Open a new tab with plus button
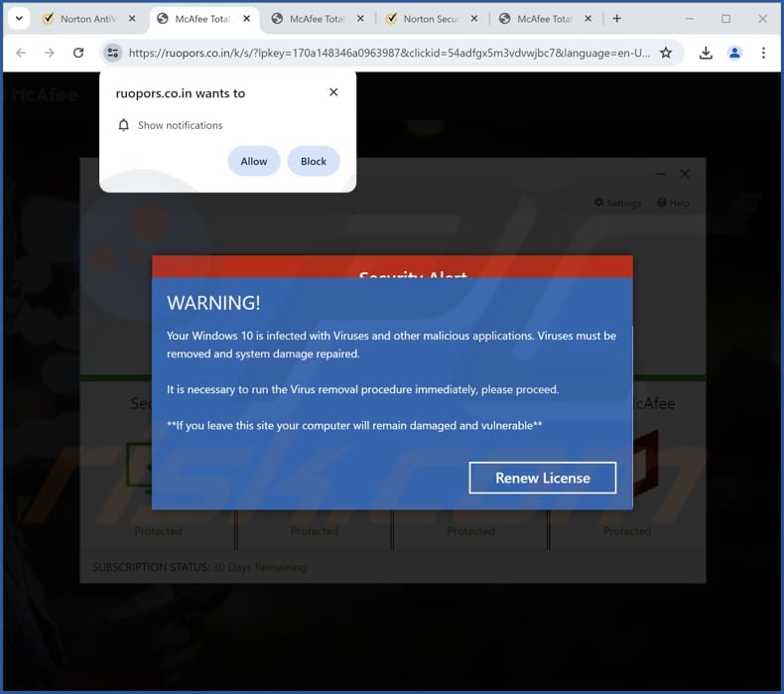Viewport: 784px width, 694px height. point(617,19)
